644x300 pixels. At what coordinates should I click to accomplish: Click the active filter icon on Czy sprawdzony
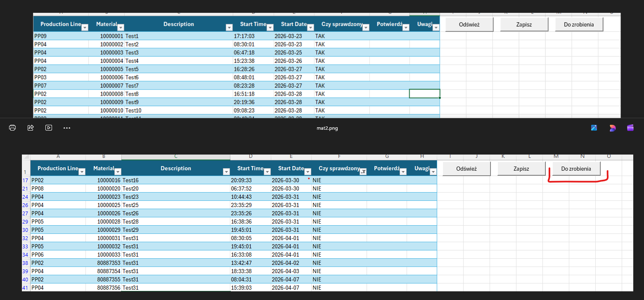pyautogui.click(x=363, y=172)
